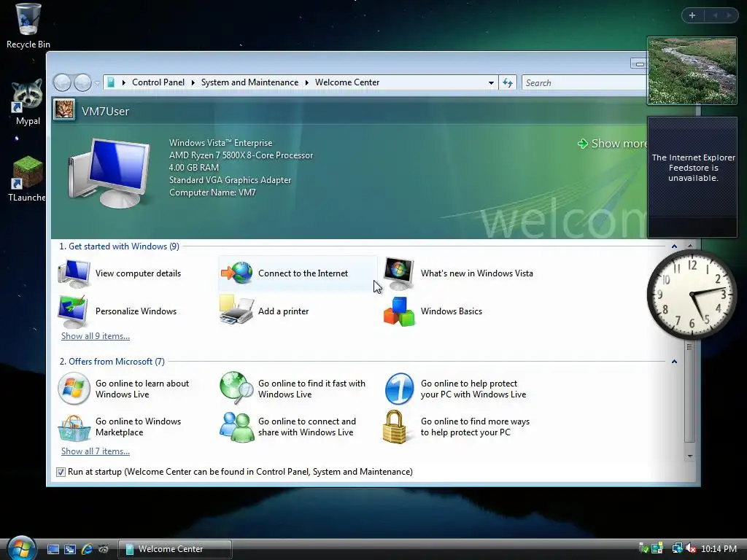This screenshot has width=747, height=560.
Task: Expand arrow after System and Maintenance
Action: tap(307, 83)
